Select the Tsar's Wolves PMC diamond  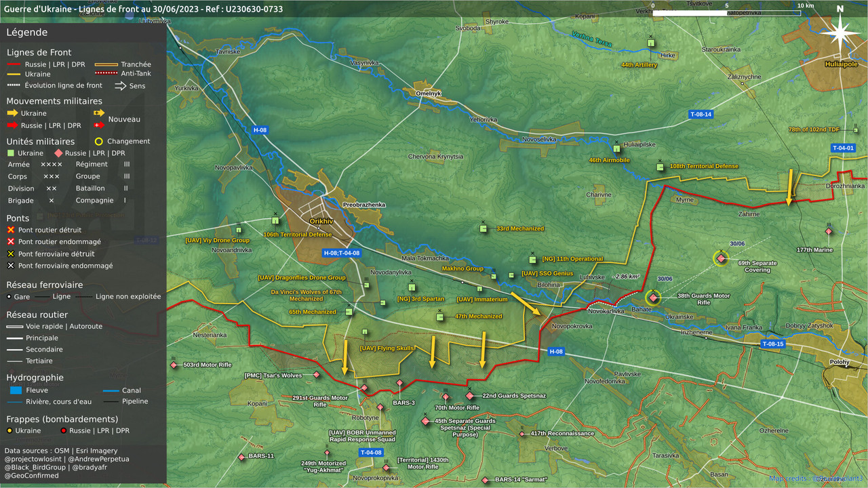click(316, 375)
